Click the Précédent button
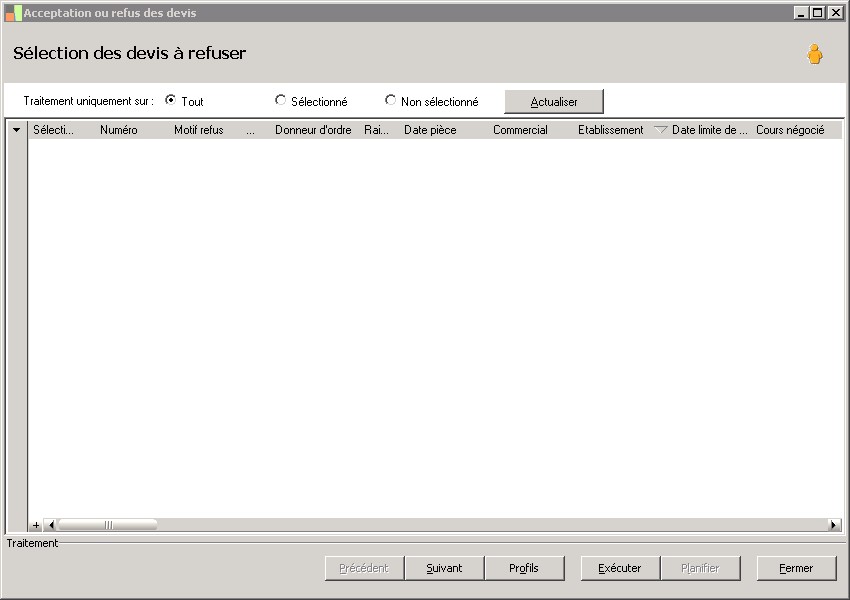 pyautogui.click(x=364, y=568)
